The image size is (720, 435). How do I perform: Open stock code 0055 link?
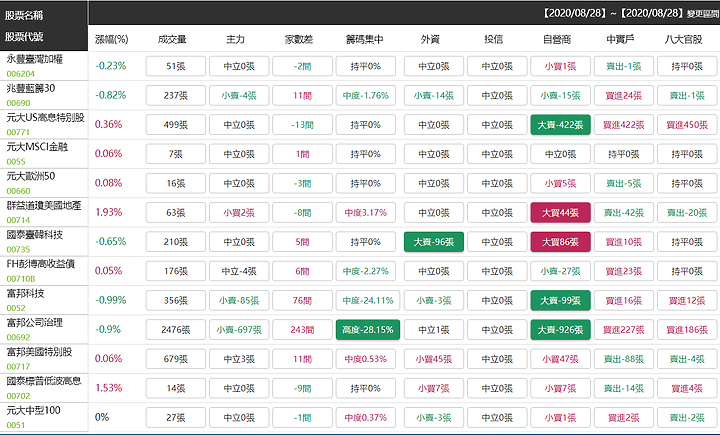[16, 162]
